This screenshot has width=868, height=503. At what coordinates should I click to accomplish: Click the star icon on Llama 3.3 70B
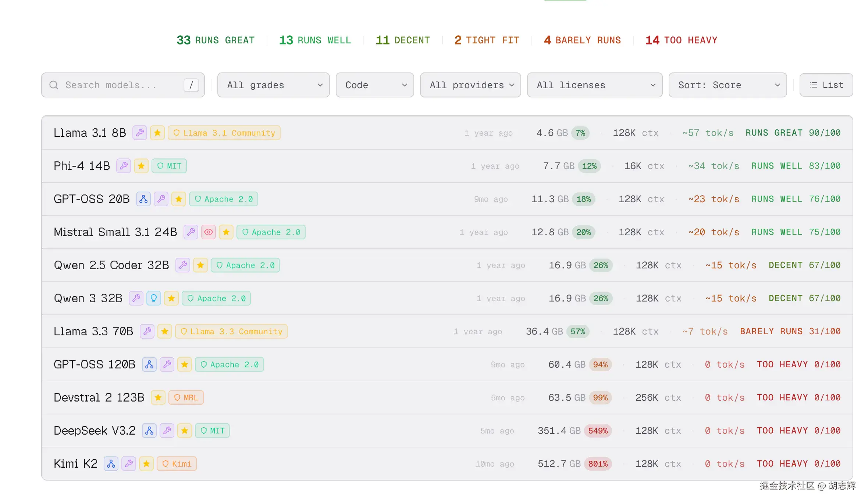pyautogui.click(x=165, y=331)
